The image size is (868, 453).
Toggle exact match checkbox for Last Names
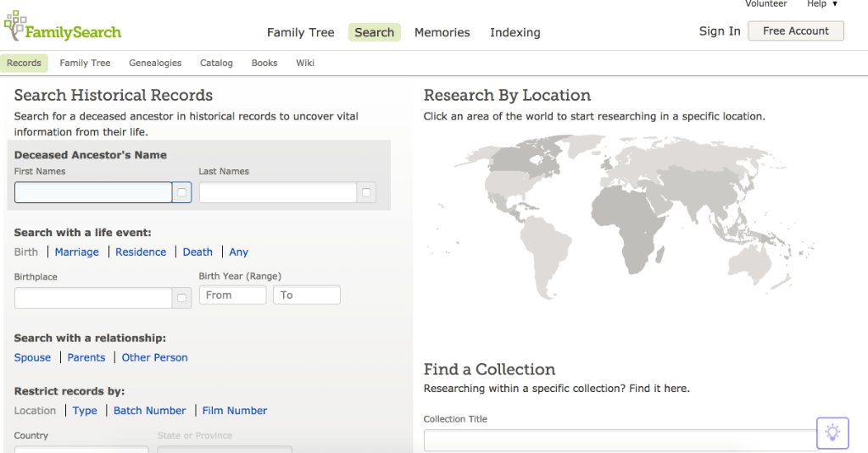366,192
